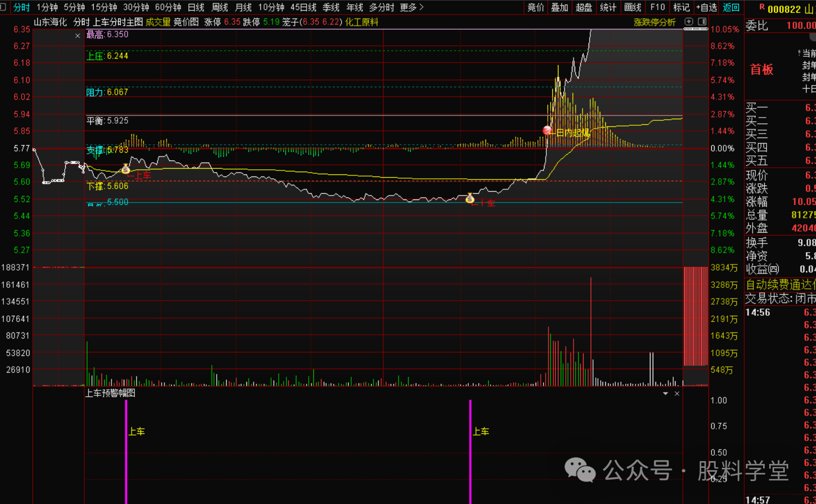Click the up-arrow icon beside 涨跌停分析

pos(689,22)
